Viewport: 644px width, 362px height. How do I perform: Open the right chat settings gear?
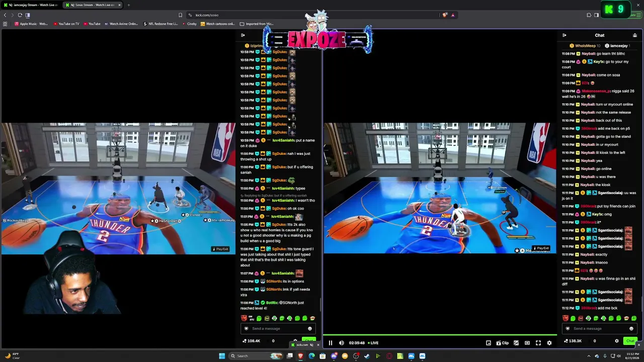617,341
